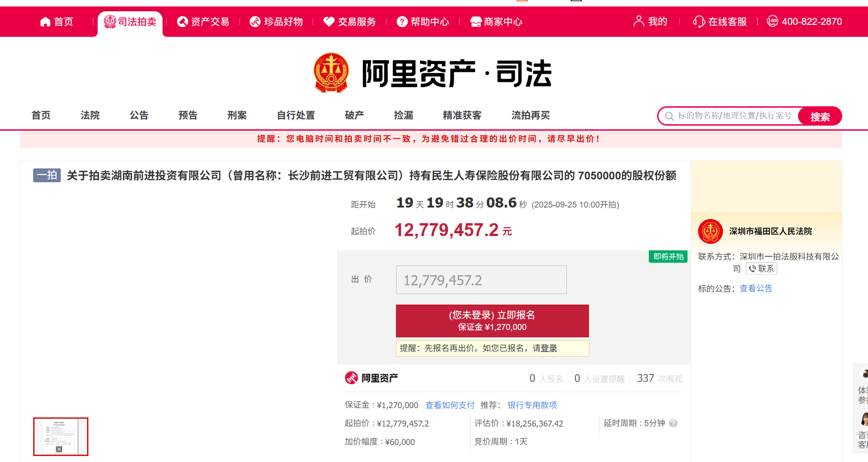
Task: Open 帮助中心 in the top bar
Action: pyautogui.click(x=423, y=22)
